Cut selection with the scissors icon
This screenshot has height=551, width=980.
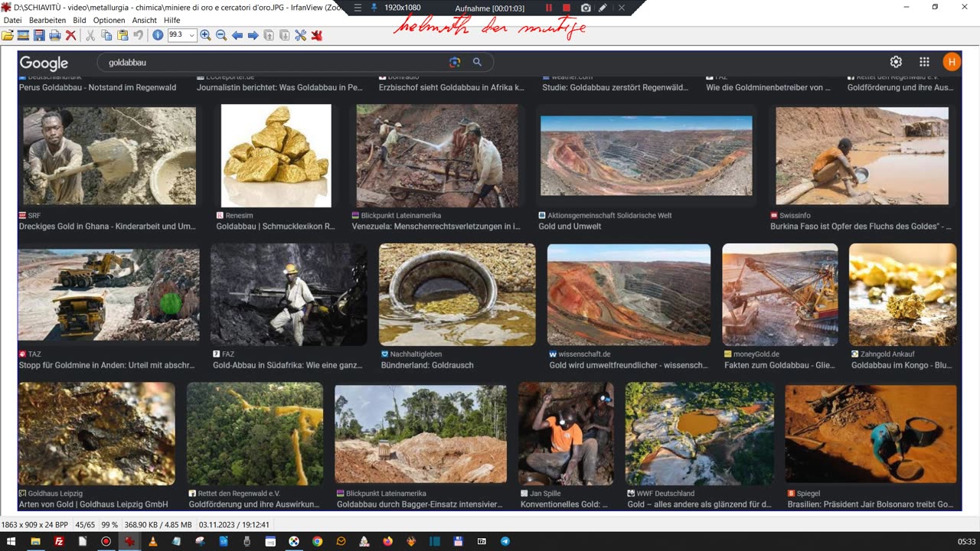(90, 35)
